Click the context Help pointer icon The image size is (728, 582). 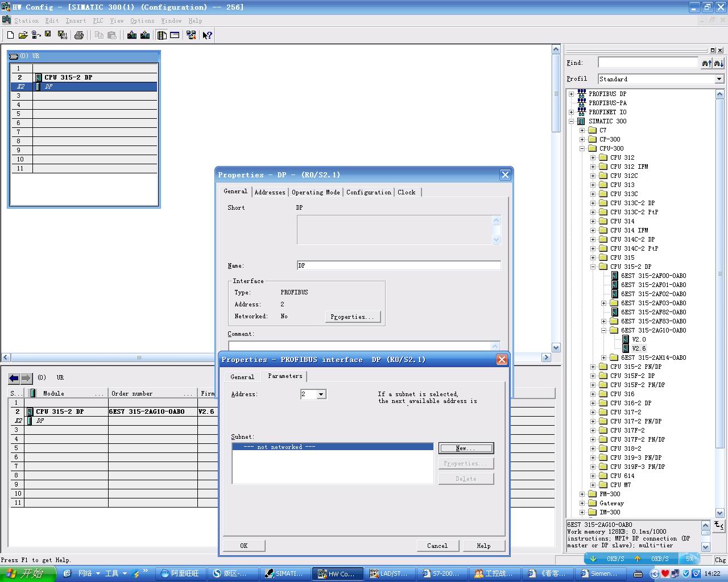208,35
